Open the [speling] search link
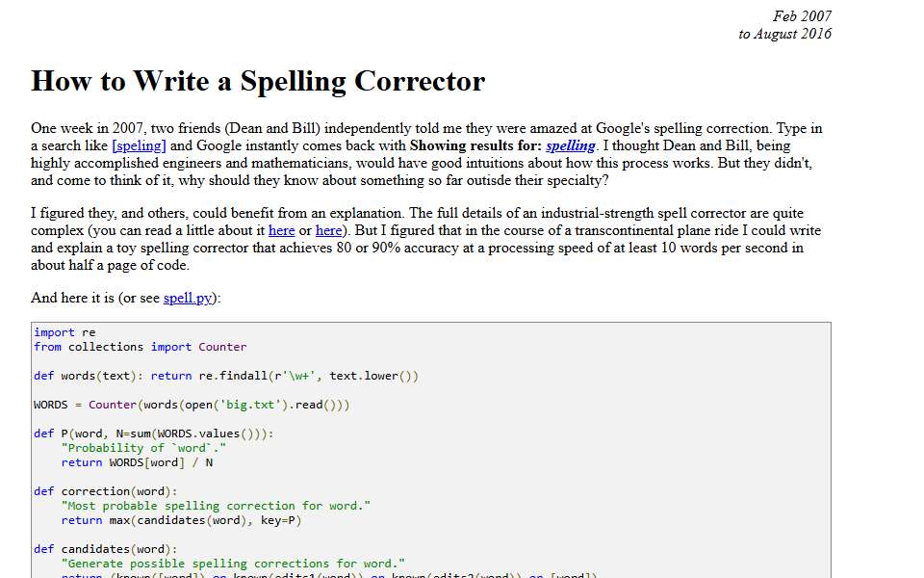The width and height of the screenshot is (924, 578). (139, 145)
